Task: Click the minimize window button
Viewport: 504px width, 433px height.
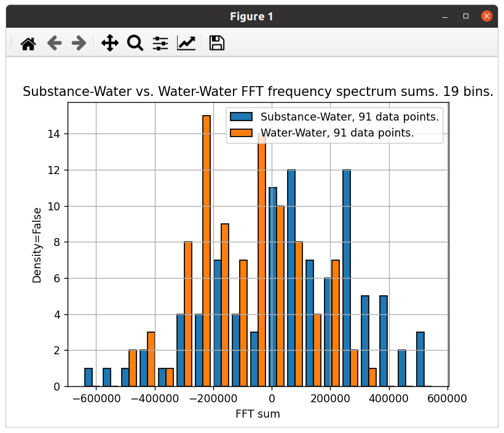Action: (x=444, y=16)
